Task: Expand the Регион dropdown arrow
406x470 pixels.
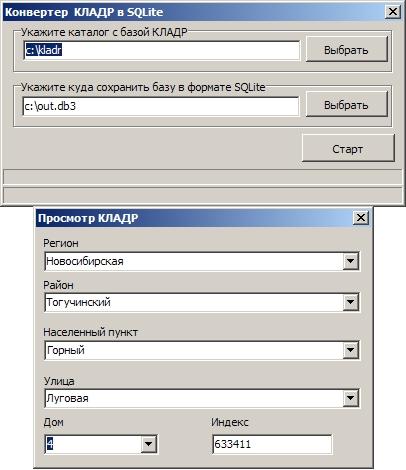Action: [x=351, y=261]
